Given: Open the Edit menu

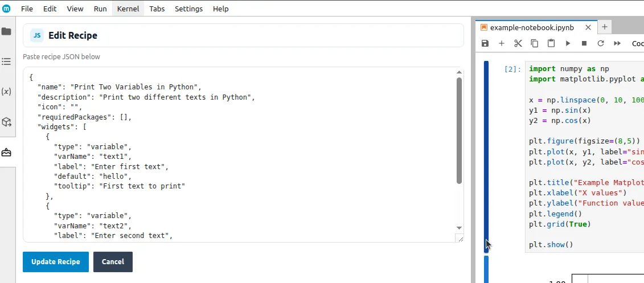Looking at the screenshot, I should point(50,9).
